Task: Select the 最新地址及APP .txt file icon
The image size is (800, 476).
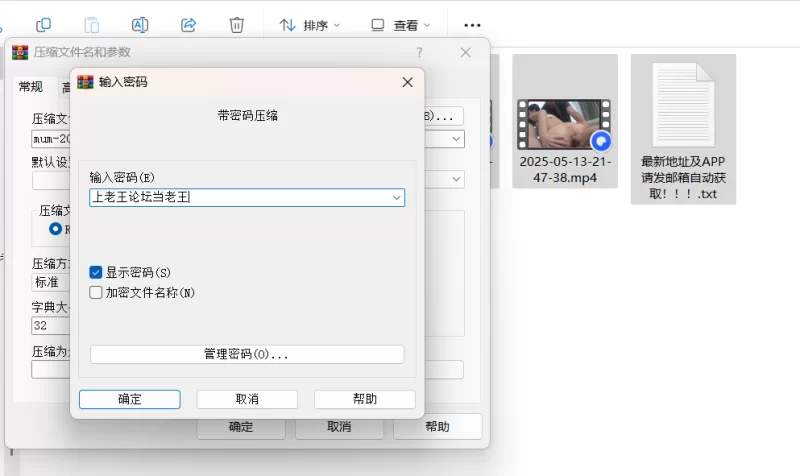Action: coord(683,105)
